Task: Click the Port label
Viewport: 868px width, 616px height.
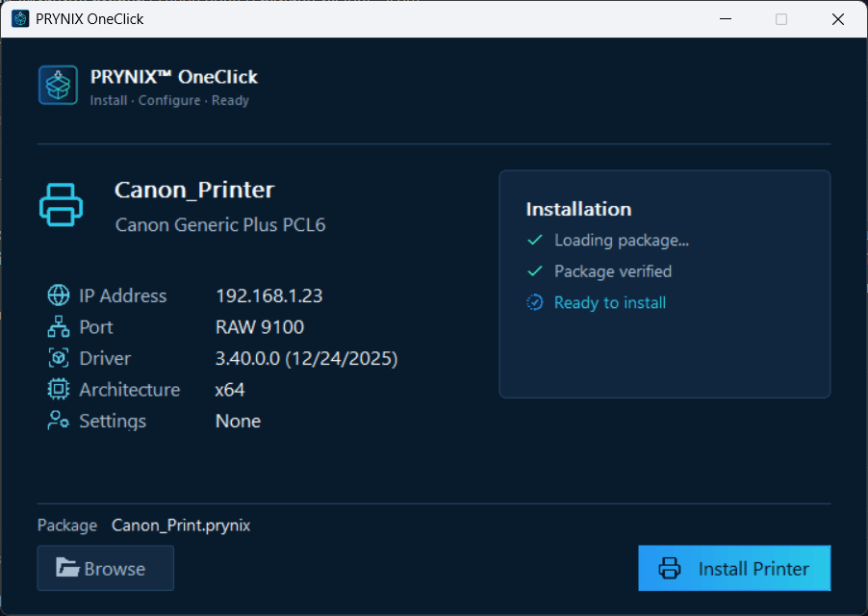Action: tap(96, 327)
